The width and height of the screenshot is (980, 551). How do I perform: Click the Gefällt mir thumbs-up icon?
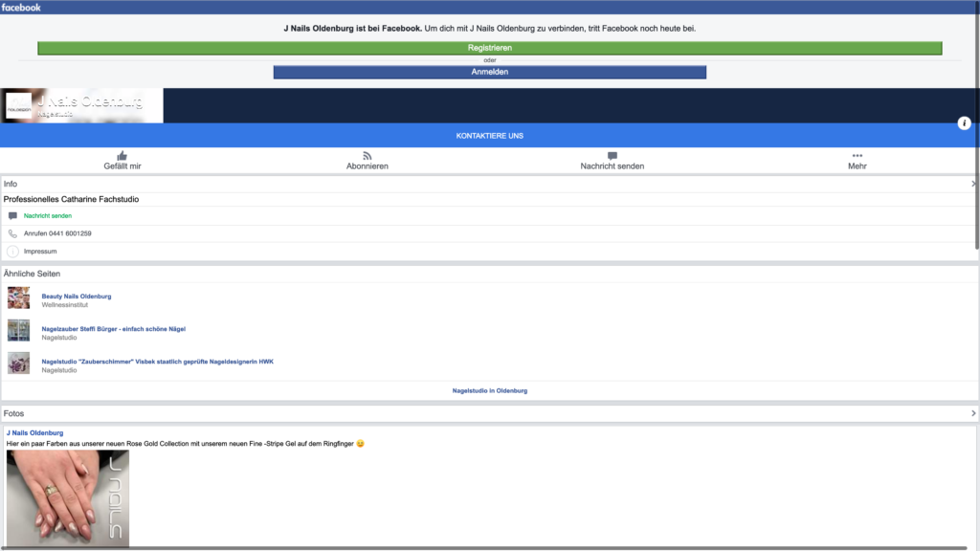click(x=122, y=156)
